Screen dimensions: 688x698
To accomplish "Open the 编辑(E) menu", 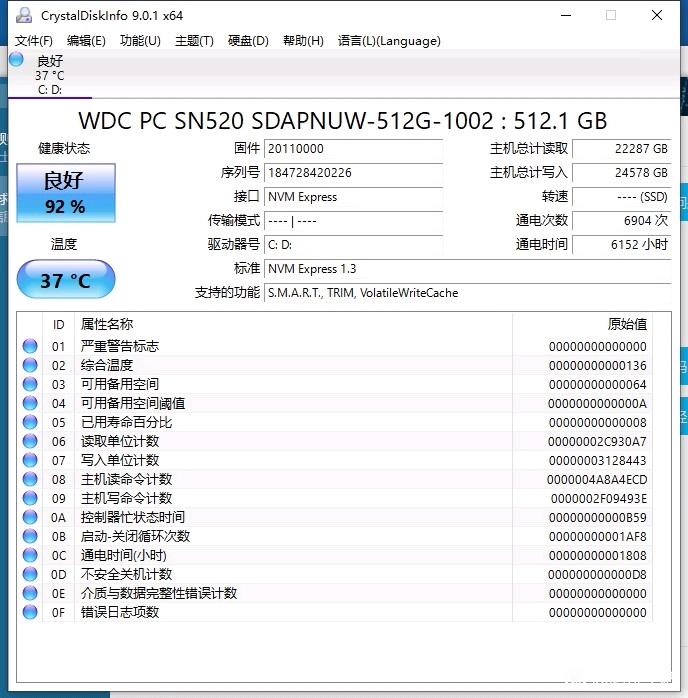I will [86, 41].
